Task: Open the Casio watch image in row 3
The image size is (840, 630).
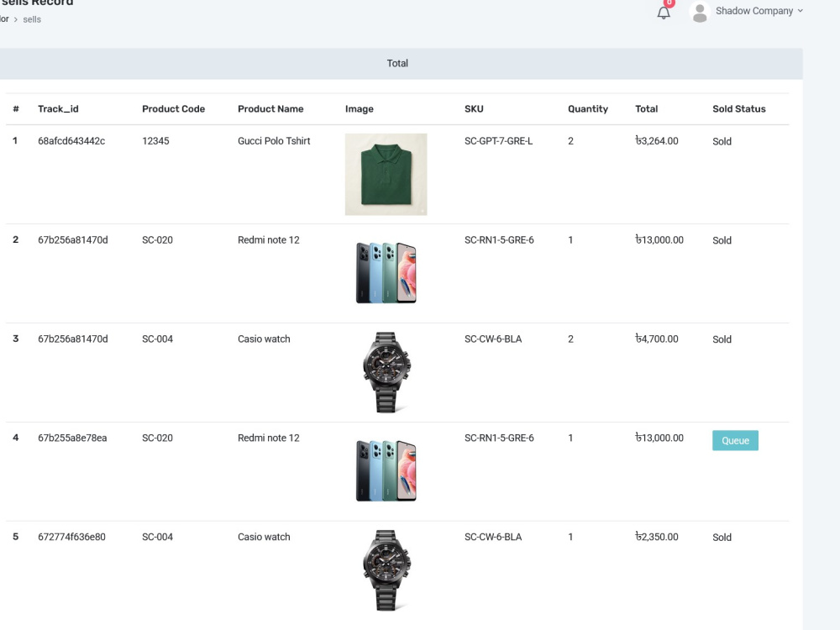Action: pyautogui.click(x=386, y=372)
